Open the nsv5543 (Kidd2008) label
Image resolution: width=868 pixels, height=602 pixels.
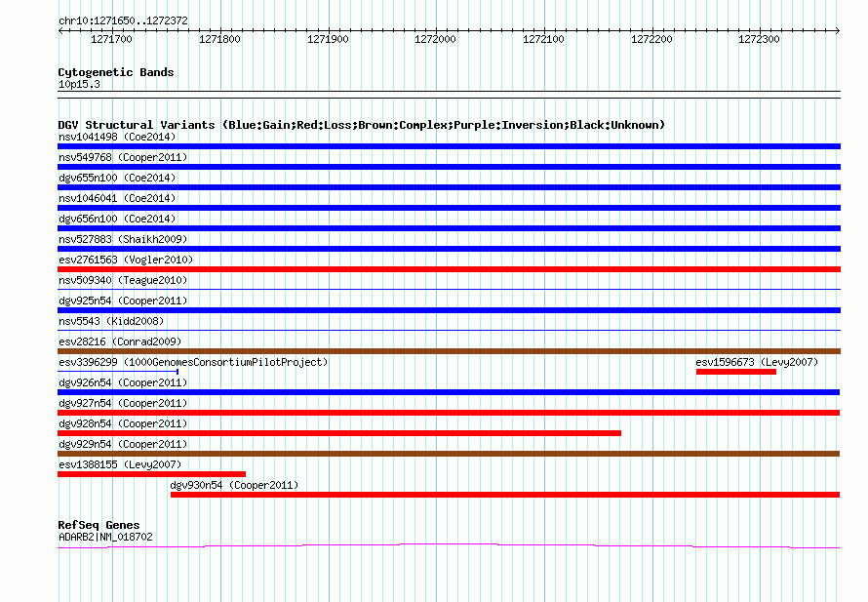(x=111, y=321)
